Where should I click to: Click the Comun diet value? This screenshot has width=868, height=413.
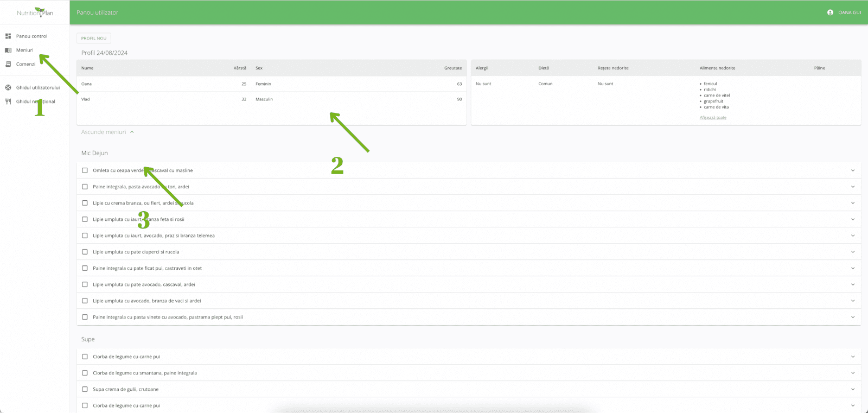545,84
